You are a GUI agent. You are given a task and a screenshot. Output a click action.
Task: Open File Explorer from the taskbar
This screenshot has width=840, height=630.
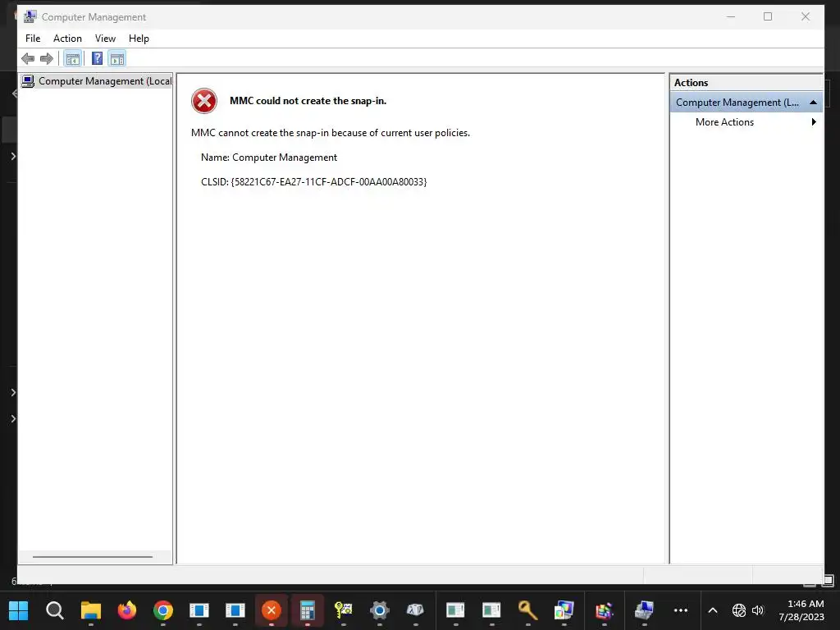(90, 610)
